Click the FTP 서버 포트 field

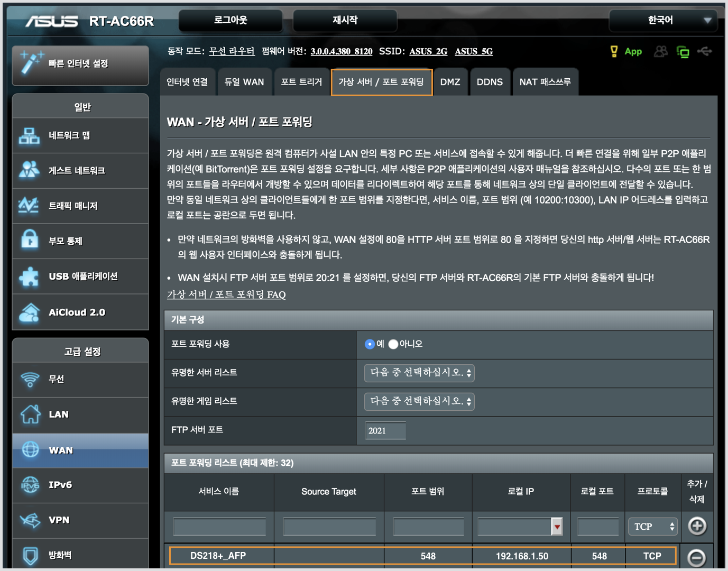point(385,430)
